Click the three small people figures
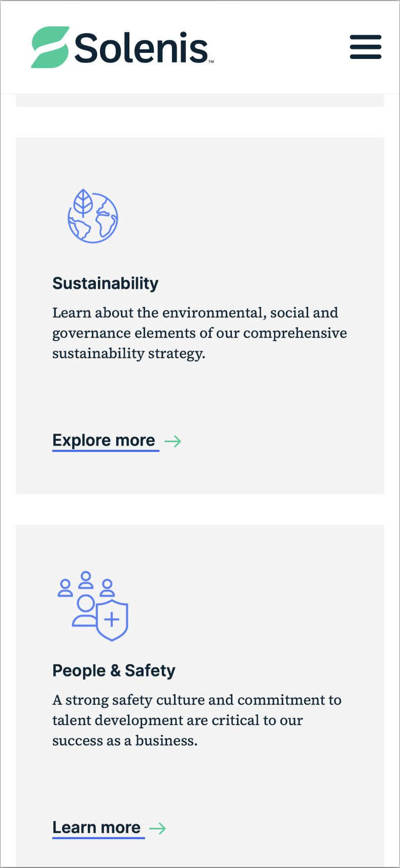Viewport: 400px width, 868px height. pos(86,584)
